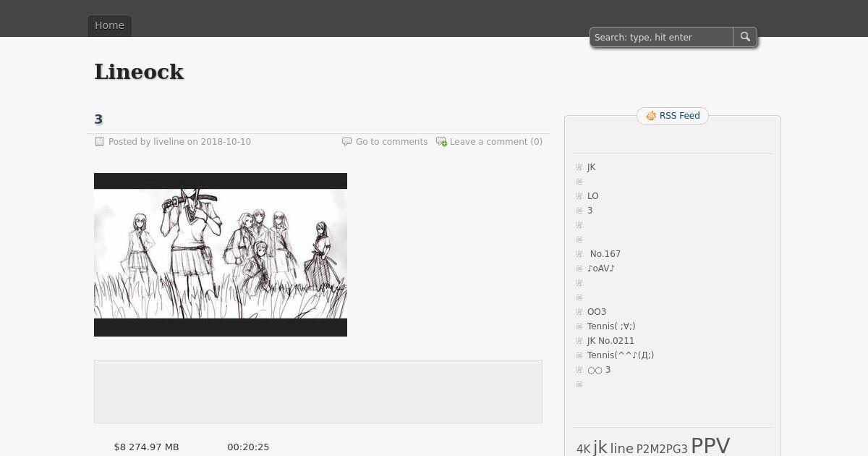Select the P2M2PG3 tag
868x456 pixels.
click(662, 449)
